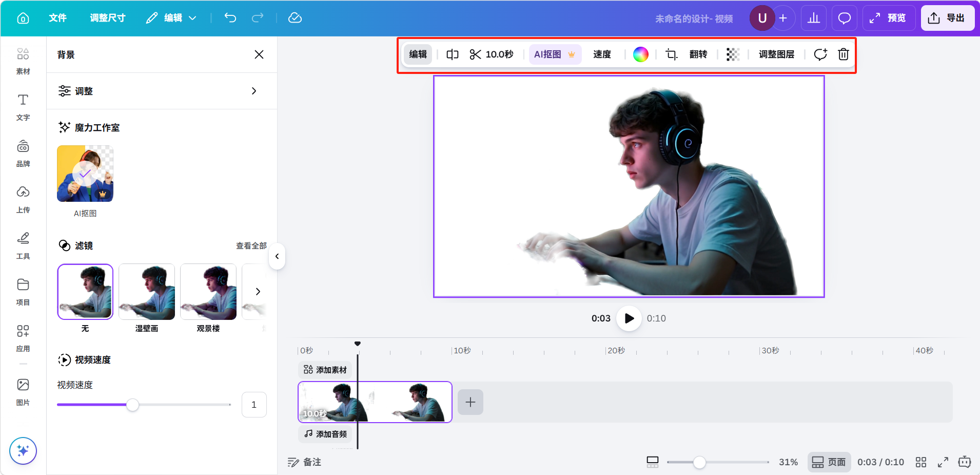Toggle the grid view icon in the bottom bar
980x475 pixels.
pyautogui.click(x=921, y=462)
